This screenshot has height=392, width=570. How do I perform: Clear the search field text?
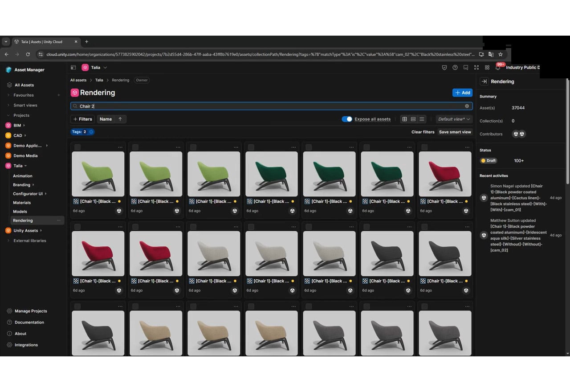[467, 106]
